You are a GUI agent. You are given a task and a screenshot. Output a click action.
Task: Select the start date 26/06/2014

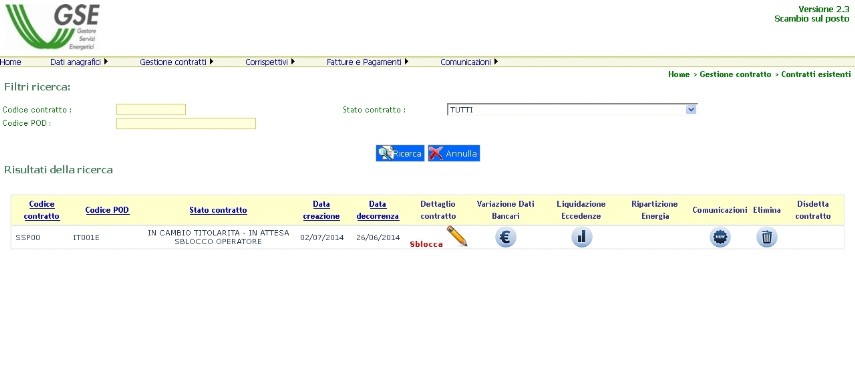[378, 238]
